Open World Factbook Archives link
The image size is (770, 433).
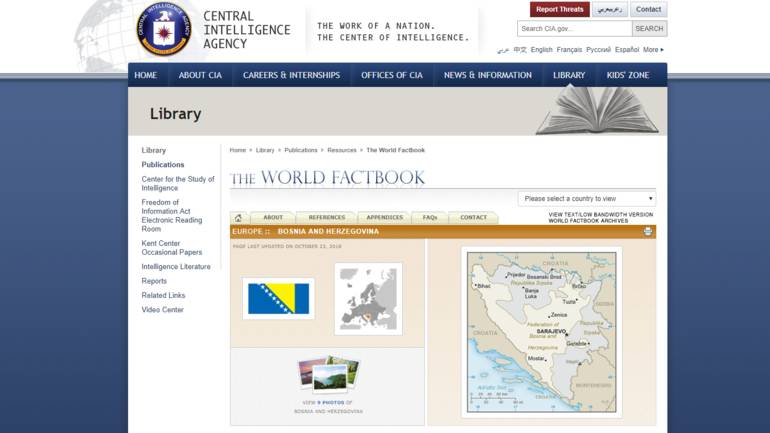[x=588, y=221]
